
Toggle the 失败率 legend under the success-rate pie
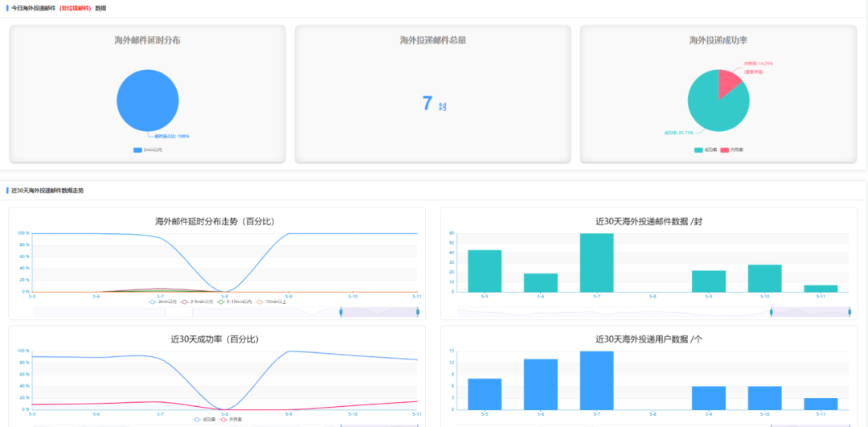(732, 150)
